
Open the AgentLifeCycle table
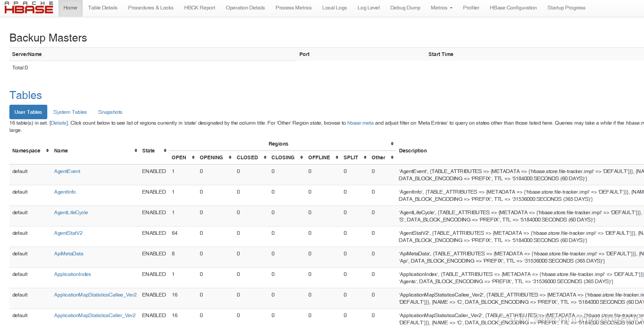coord(71,212)
